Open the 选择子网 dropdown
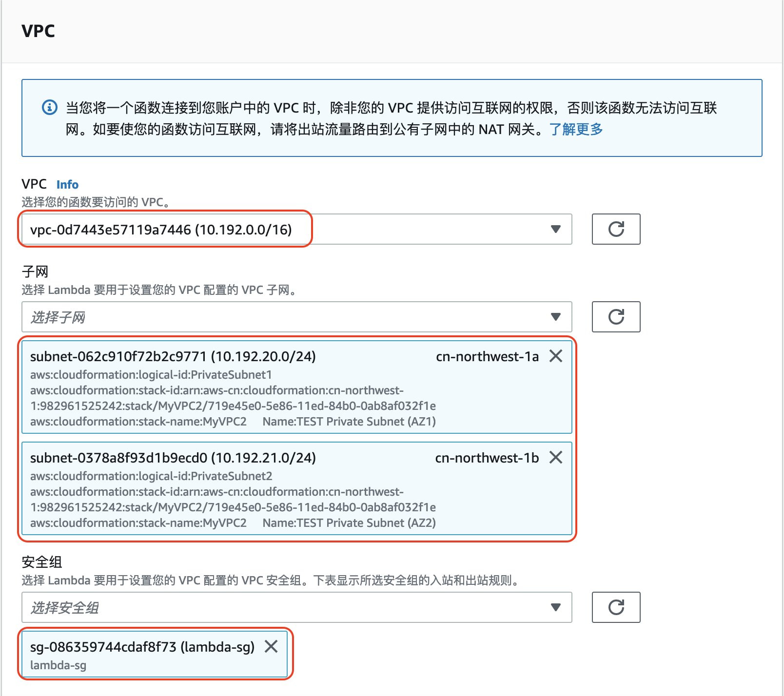This screenshot has width=784, height=696. (x=296, y=317)
